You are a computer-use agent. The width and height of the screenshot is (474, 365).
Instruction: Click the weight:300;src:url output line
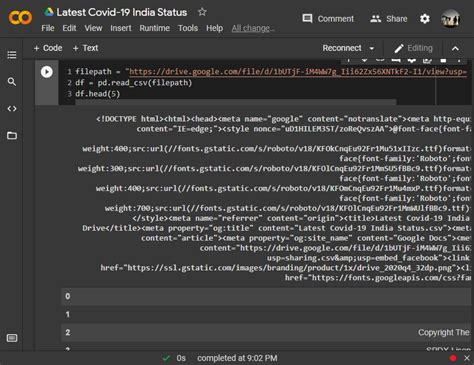click(x=274, y=169)
